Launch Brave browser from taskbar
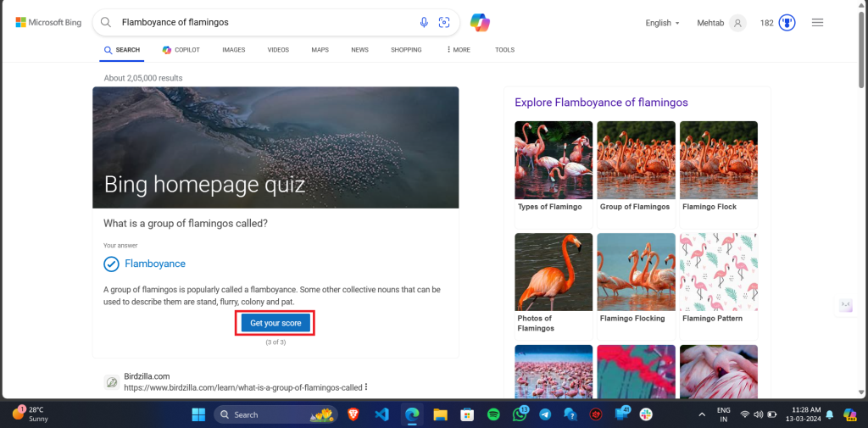This screenshot has width=868, height=428. coord(353,414)
